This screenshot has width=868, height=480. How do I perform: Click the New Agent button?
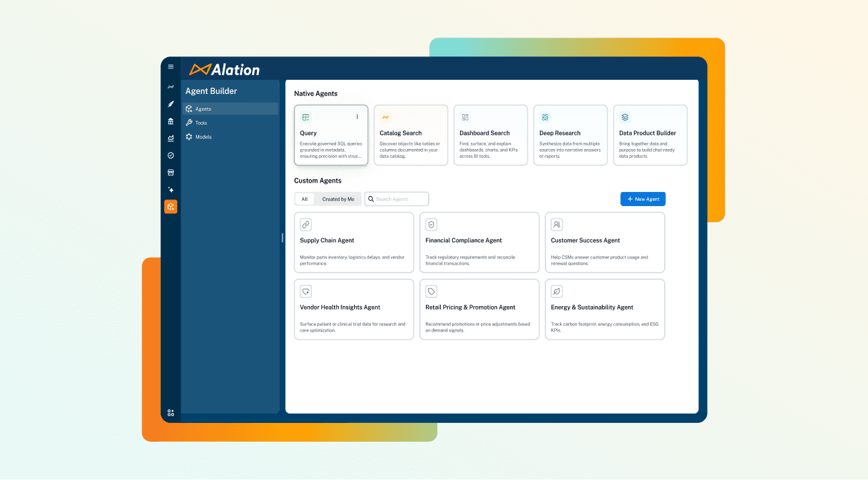[642, 199]
